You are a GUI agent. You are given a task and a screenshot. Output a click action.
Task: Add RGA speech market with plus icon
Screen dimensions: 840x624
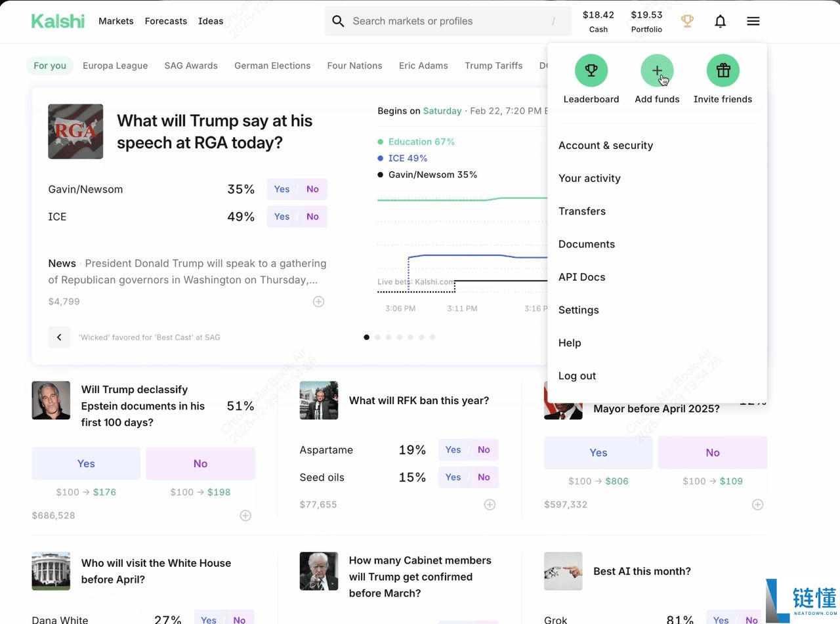(x=318, y=302)
